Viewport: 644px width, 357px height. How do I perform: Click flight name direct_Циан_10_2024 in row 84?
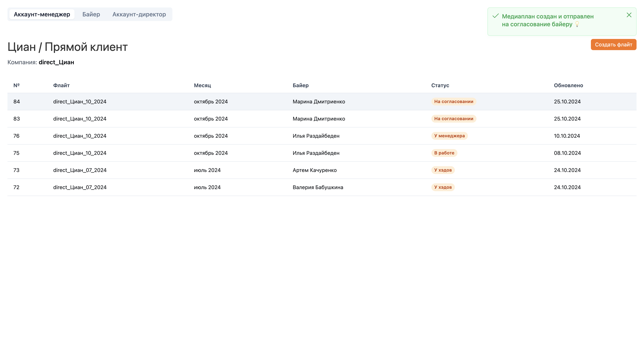point(80,102)
